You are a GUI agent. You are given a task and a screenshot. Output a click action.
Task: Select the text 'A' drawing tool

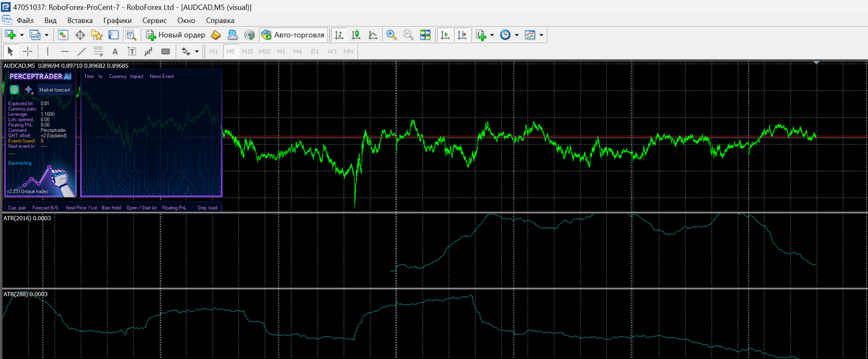pos(115,51)
